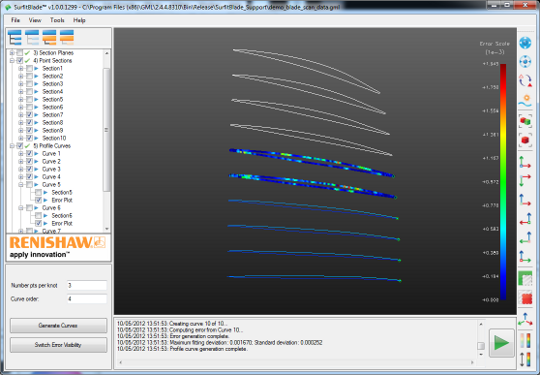Open the File menu
This screenshot has height=375, width=540.
15,20
